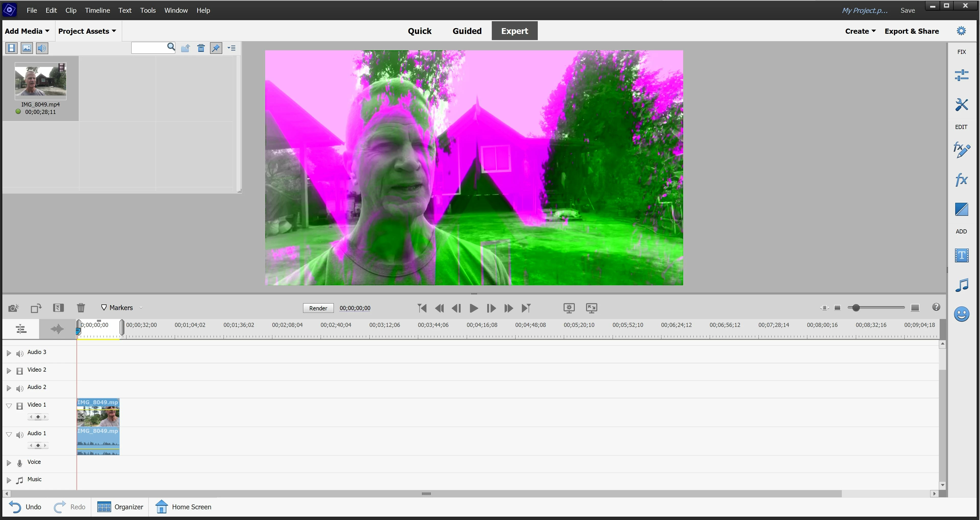Collapse the Audio 1 track
980x520 pixels.
[x=9, y=434]
